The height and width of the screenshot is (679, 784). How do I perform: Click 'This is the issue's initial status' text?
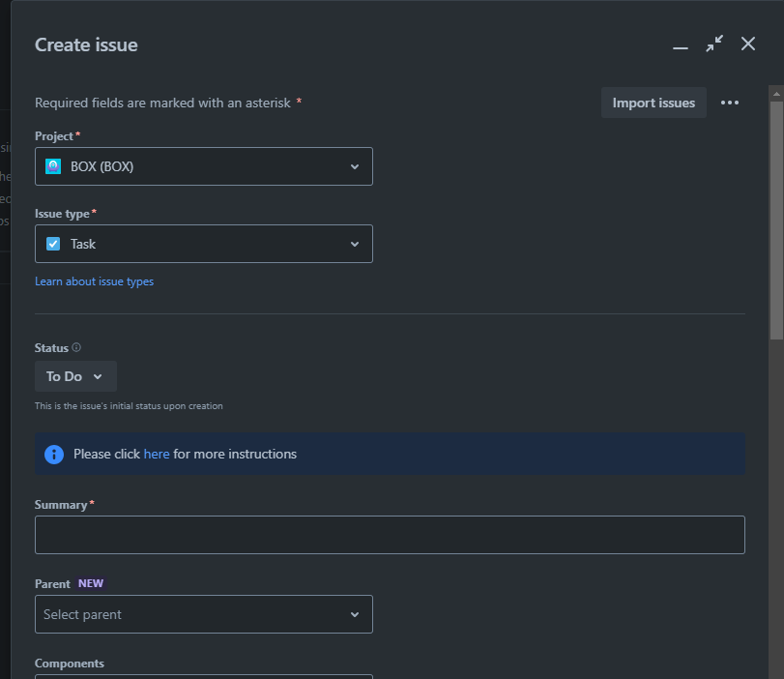(x=129, y=406)
